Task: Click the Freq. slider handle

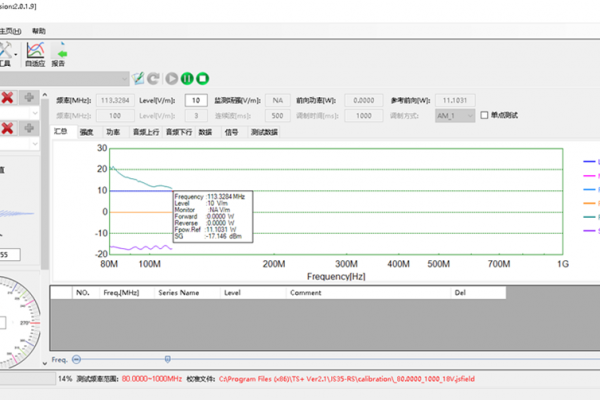Action: coord(167,359)
